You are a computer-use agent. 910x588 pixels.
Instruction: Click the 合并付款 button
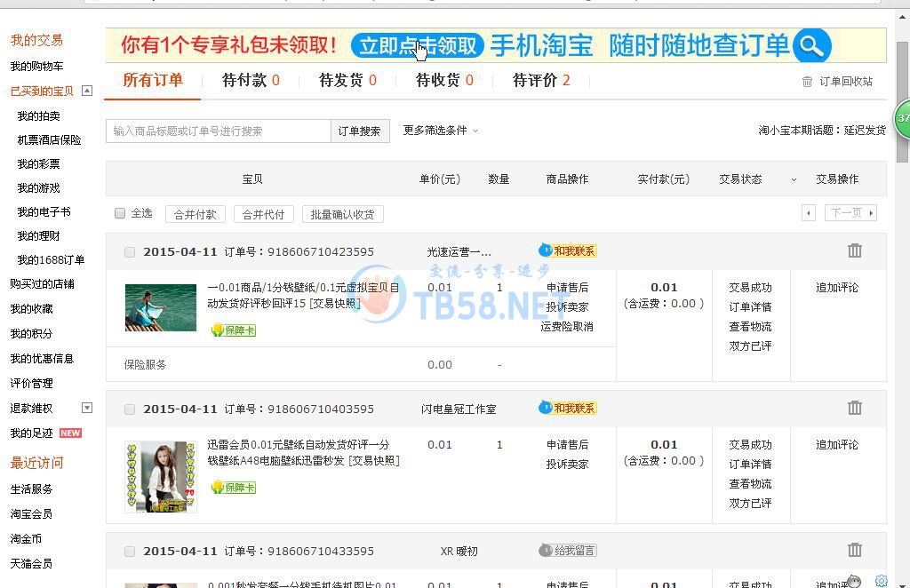pyautogui.click(x=196, y=215)
